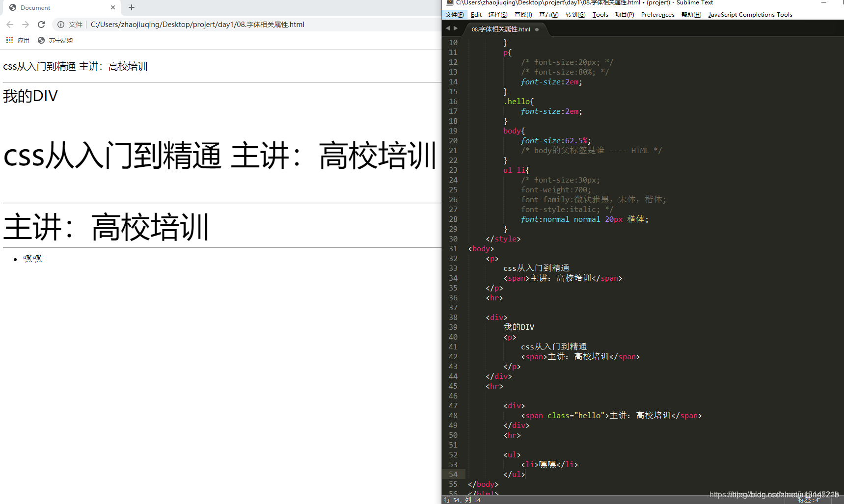
Task: Open the Tools menu in Sublime
Action: coord(600,15)
